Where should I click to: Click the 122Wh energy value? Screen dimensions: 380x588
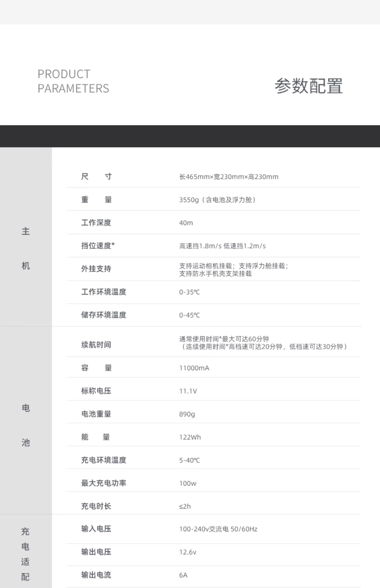190,437
